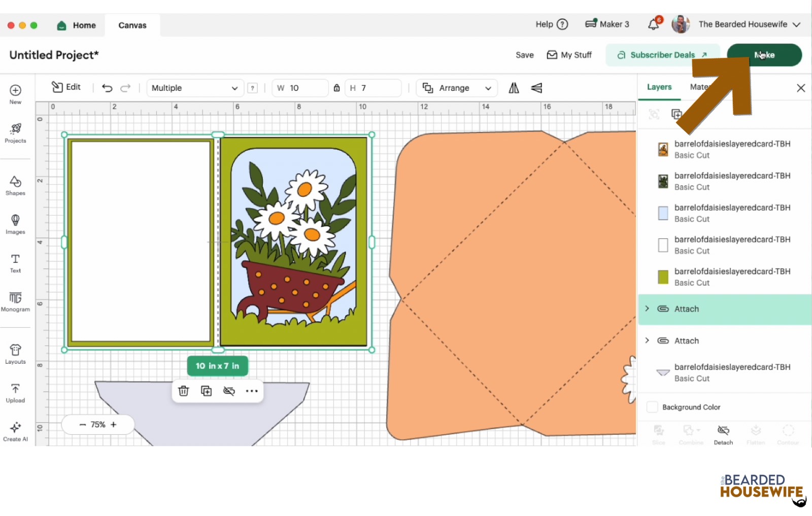Open the Subscriber Deals link
The height and width of the screenshot is (516, 812).
coord(662,55)
